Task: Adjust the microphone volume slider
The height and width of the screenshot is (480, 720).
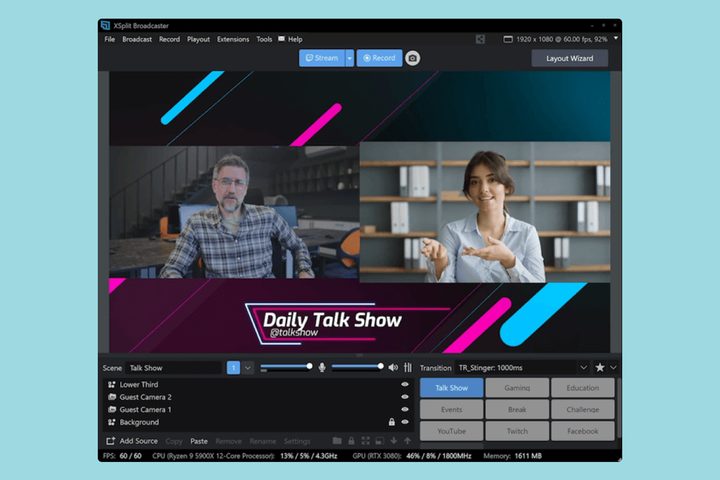Action: click(x=285, y=367)
